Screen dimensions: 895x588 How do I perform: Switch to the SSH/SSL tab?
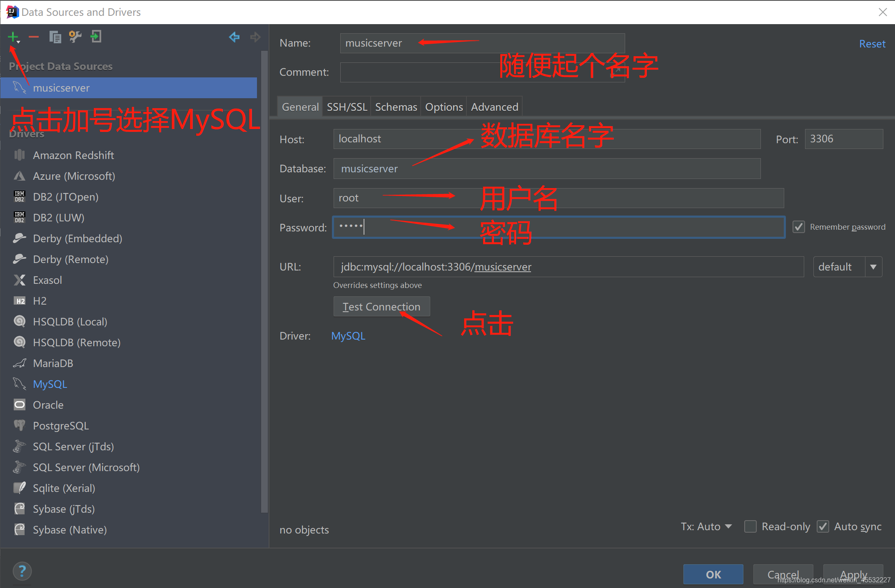coord(347,107)
